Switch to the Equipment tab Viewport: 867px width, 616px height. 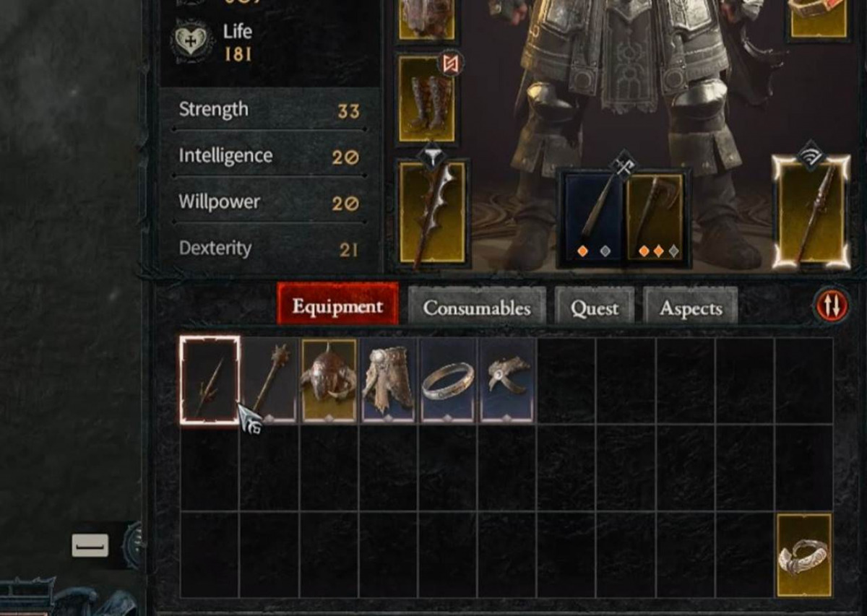pyautogui.click(x=337, y=306)
